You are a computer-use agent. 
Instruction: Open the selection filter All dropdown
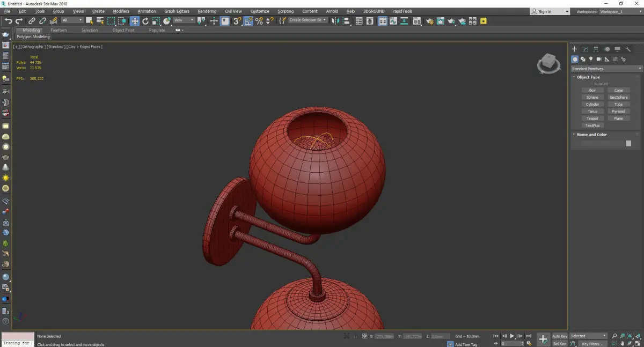point(72,20)
